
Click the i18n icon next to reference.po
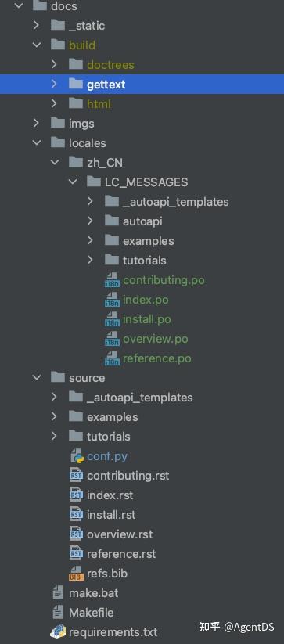tap(112, 358)
